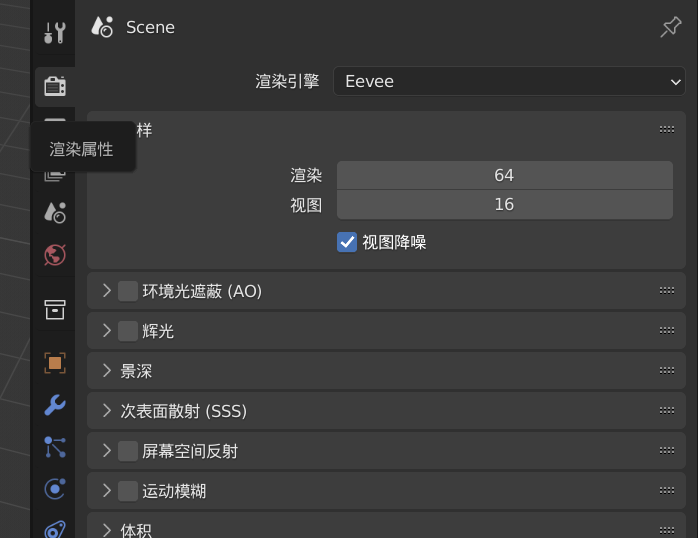Expand the 次表面散射 (SSS) panel
698x538 pixels.
click(386, 411)
